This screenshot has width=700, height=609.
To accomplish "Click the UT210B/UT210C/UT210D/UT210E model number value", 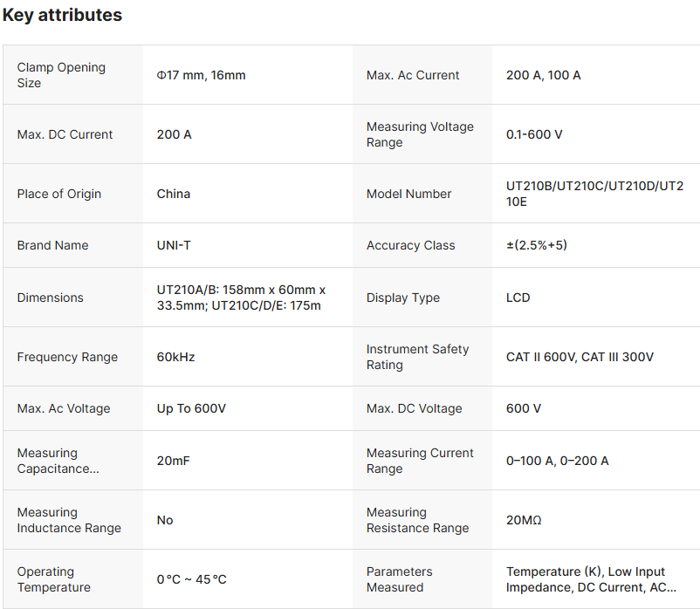I will point(594,194).
